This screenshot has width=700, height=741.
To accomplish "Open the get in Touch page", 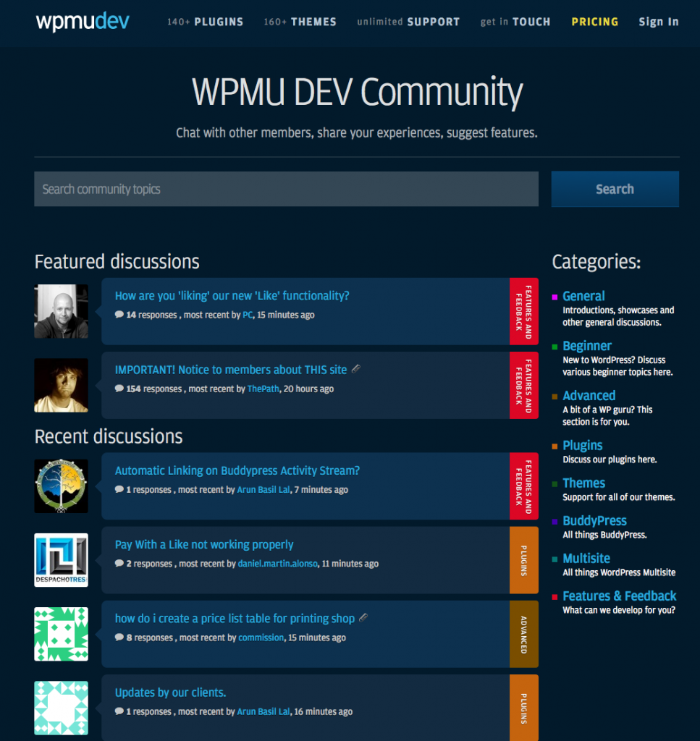I will pos(515,22).
